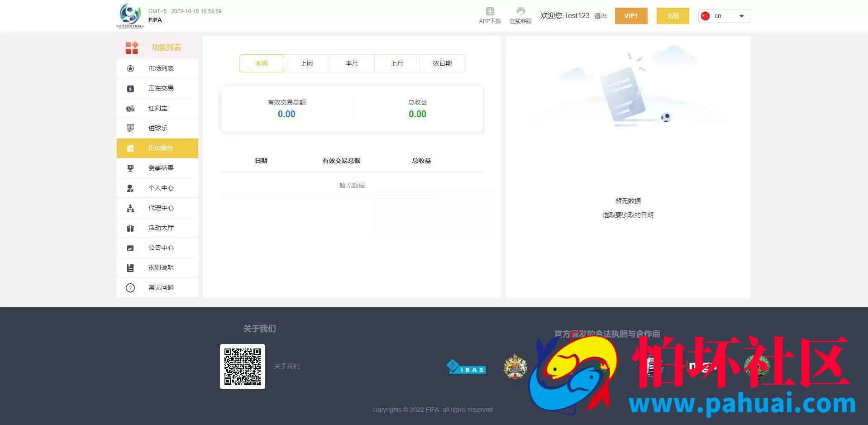The image size is (868, 425).
Task: Click the 公告中心 notice icon
Action: (x=130, y=248)
